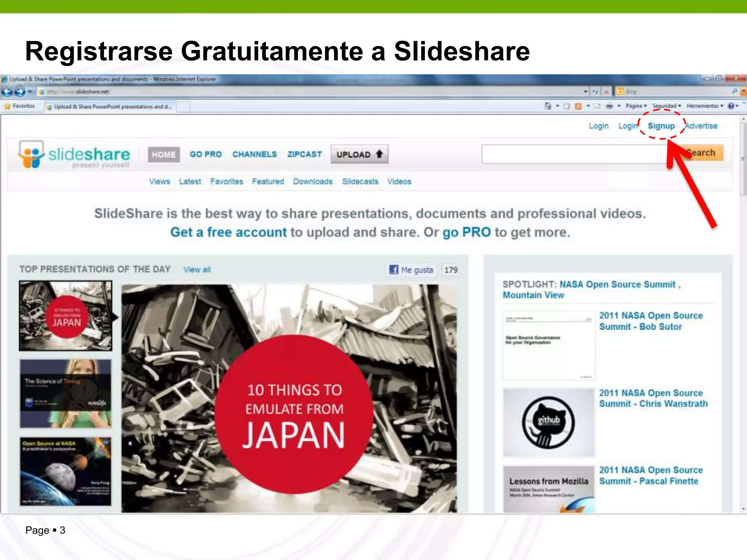Click the slideshare.net address bar
The width and height of the screenshot is (747, 560).
[310, 92]
